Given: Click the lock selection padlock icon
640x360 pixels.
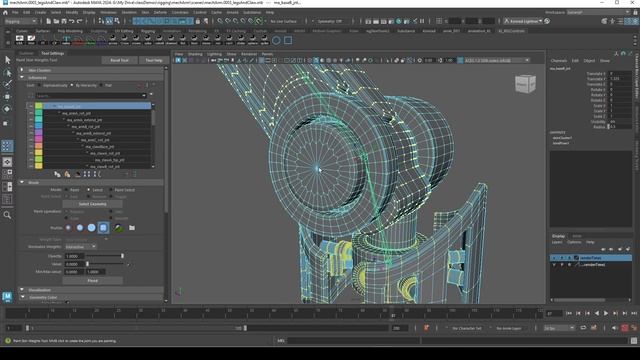Looking at the screenshot, I should coord(198,21).
